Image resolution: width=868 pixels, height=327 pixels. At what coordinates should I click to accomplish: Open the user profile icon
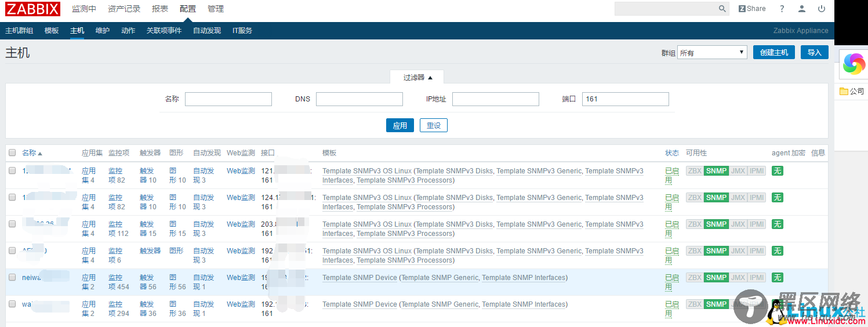point(802,9)
